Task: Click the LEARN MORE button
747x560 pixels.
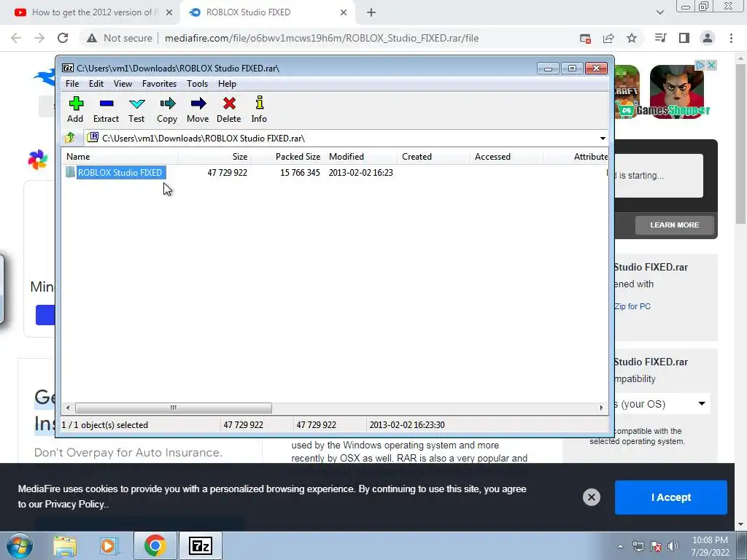Action: tap(675, 225)
